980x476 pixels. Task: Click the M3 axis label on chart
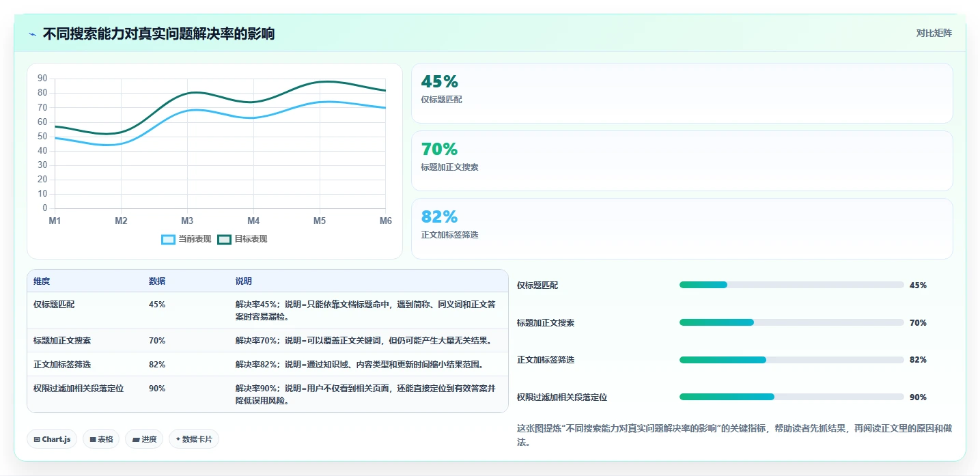pyautogui.click(x=187, y=221)
